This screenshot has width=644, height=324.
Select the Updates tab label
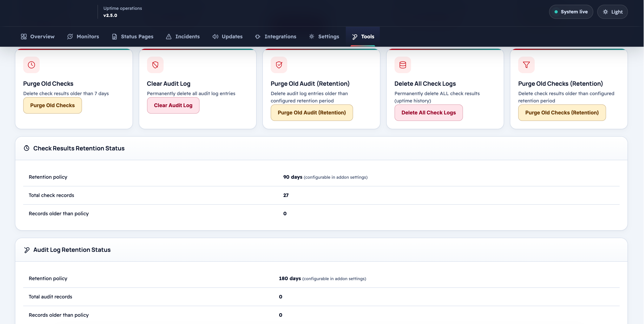point(232,37)
